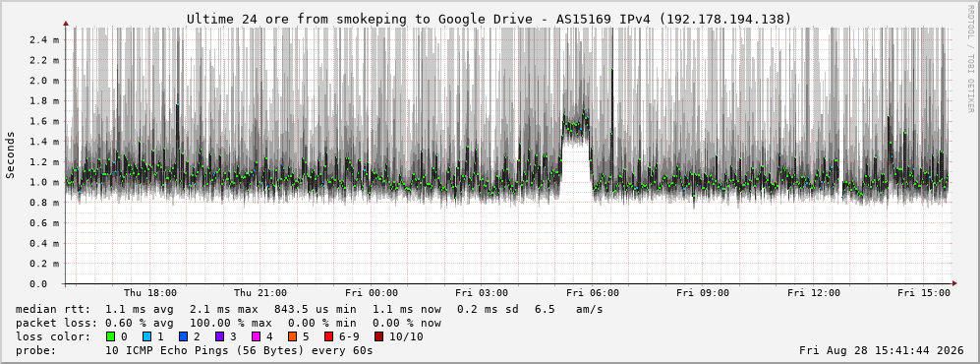Viewport: 980px width, 364px height.
Task: Click the Thu 18:00 time axis label
Action: point(150,293)
